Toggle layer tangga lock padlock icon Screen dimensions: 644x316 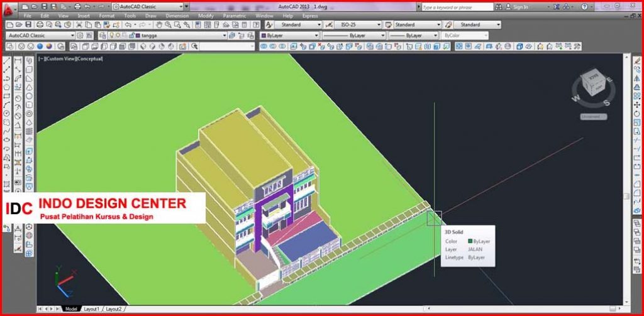coord(131,36)
